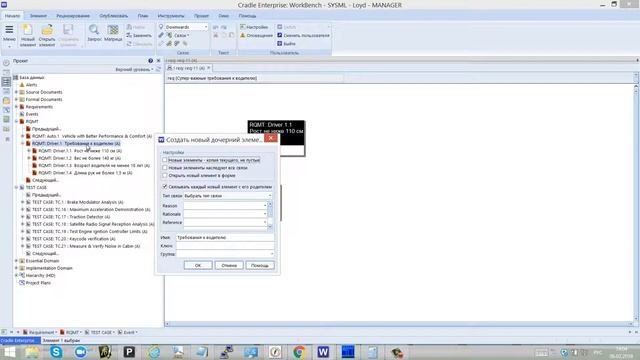Image resolution: width=640 pixels, height=360 pixels.
Task: Open Zoom from the taskbar
Action: [x=80, y=352]
